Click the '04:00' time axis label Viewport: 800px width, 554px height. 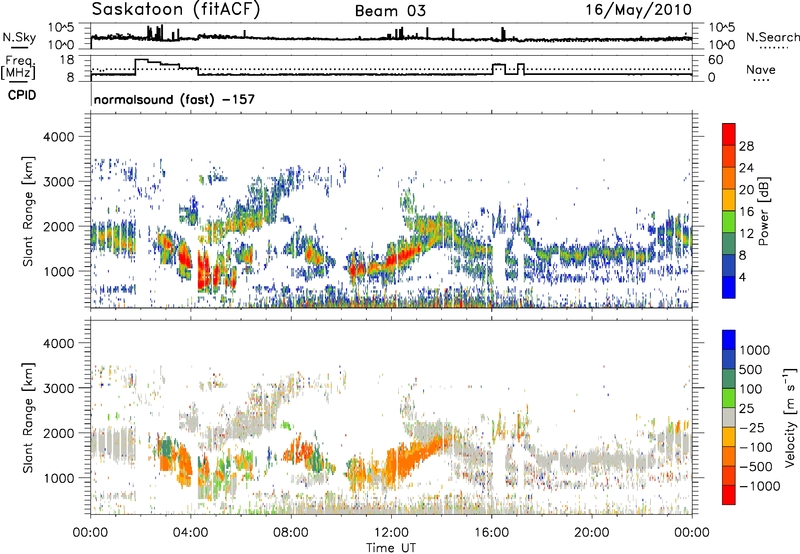coord(191,533)
